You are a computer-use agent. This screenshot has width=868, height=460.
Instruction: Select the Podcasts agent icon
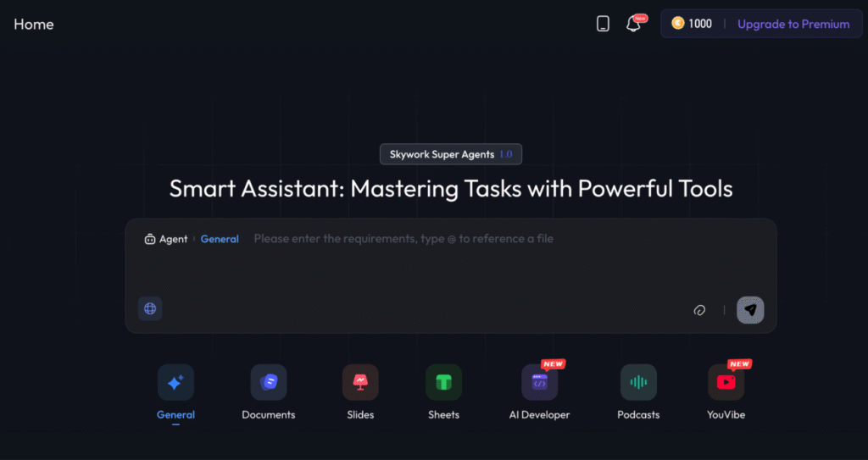[x=638, y=383]
